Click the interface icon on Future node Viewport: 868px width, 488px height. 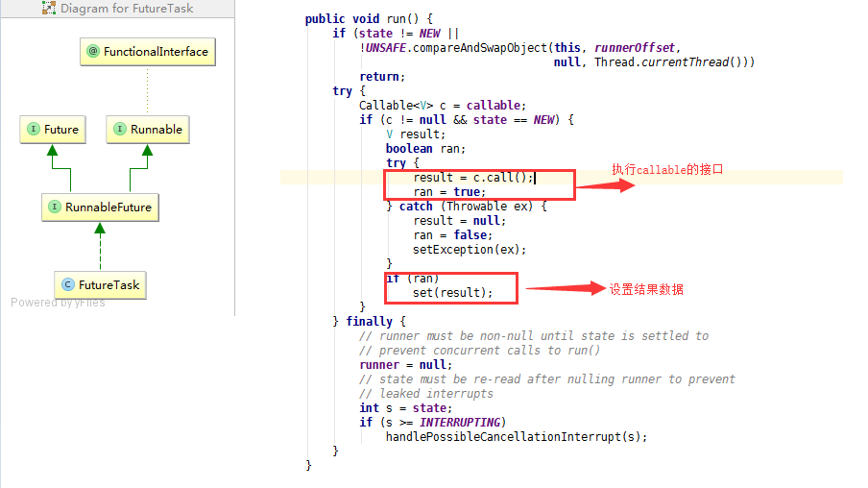[34, 129]
